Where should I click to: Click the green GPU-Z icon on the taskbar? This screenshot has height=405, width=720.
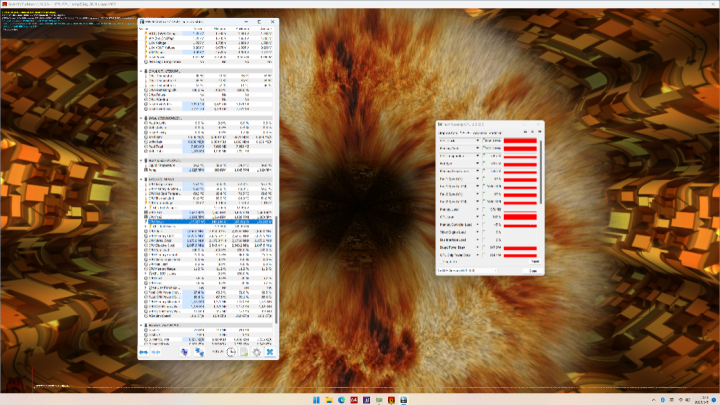tap(379, 400)
